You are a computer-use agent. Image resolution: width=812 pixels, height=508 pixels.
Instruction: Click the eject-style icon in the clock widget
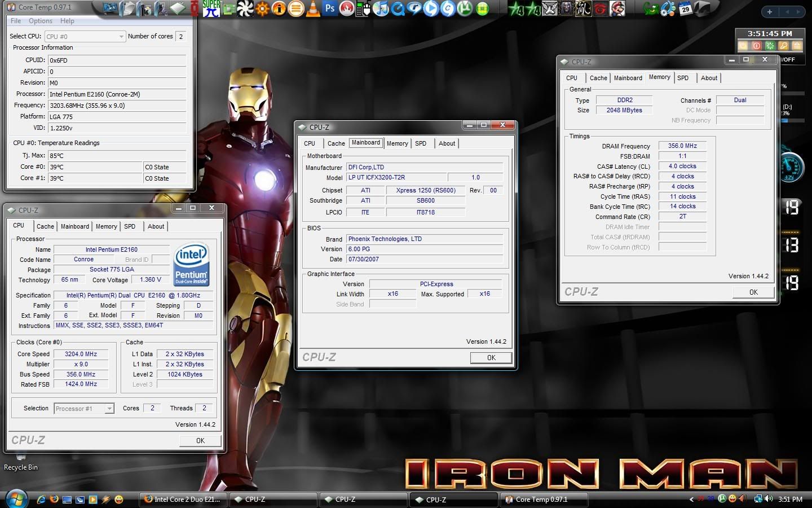797,46
